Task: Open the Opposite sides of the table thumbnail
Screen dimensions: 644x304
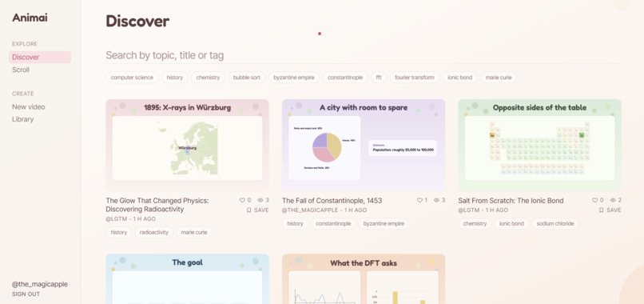Action: (539, 145)
